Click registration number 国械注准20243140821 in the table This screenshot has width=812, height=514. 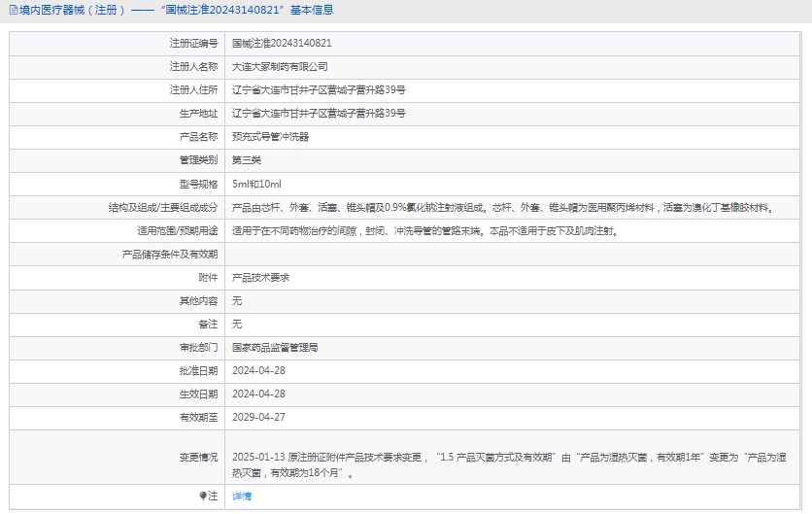(282, 44)
